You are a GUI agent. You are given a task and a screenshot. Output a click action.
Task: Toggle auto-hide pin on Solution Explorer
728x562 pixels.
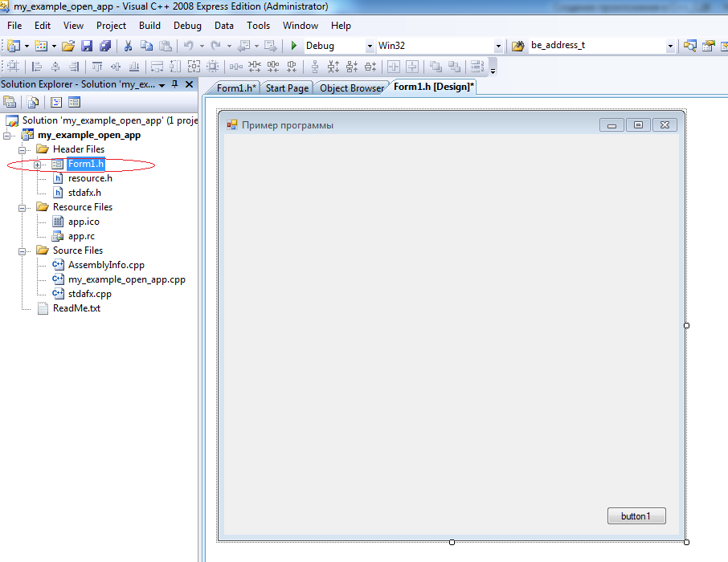(x=175, y=84)
